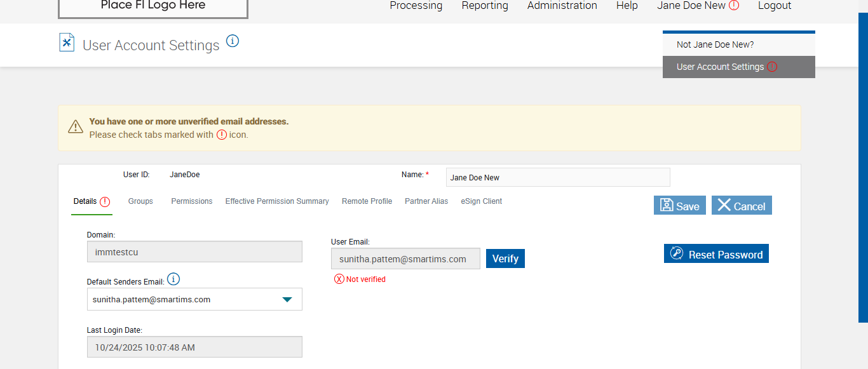868x369 pixels.
Task: Click the info icon beside Default Senders Email
Action: (x=173, y=279)
